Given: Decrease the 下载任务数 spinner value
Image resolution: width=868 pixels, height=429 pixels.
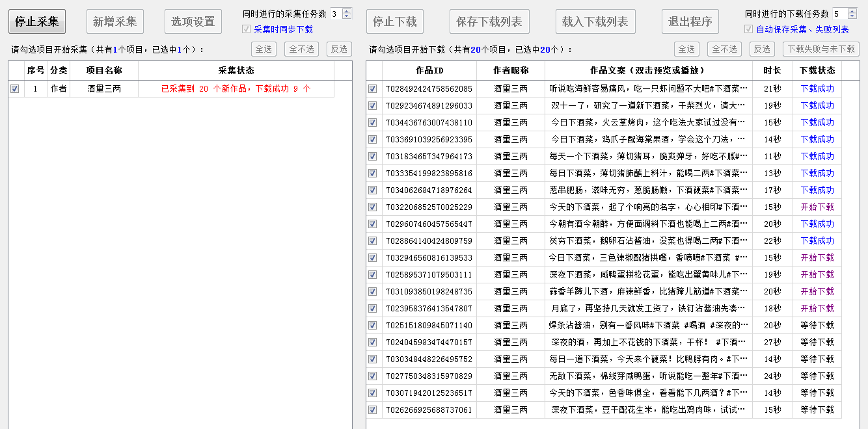Looking at the screenshot, I should point(854,16).
